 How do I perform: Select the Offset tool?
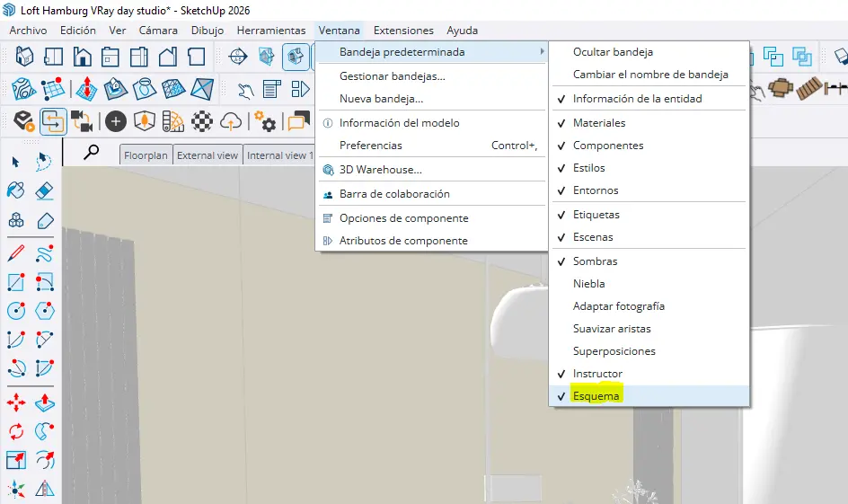44,460
